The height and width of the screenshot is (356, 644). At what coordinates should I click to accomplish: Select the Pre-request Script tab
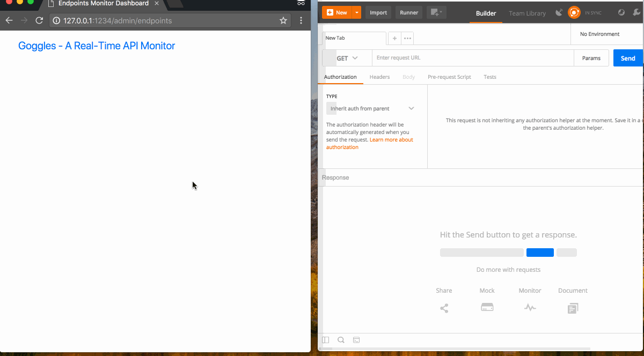pos(449,77)
